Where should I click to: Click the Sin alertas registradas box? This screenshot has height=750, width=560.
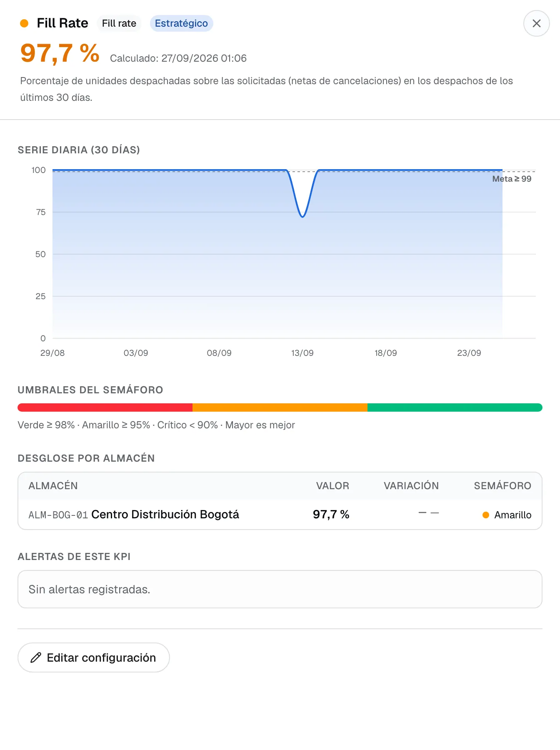pyautogui.click(x=280, y=589)
